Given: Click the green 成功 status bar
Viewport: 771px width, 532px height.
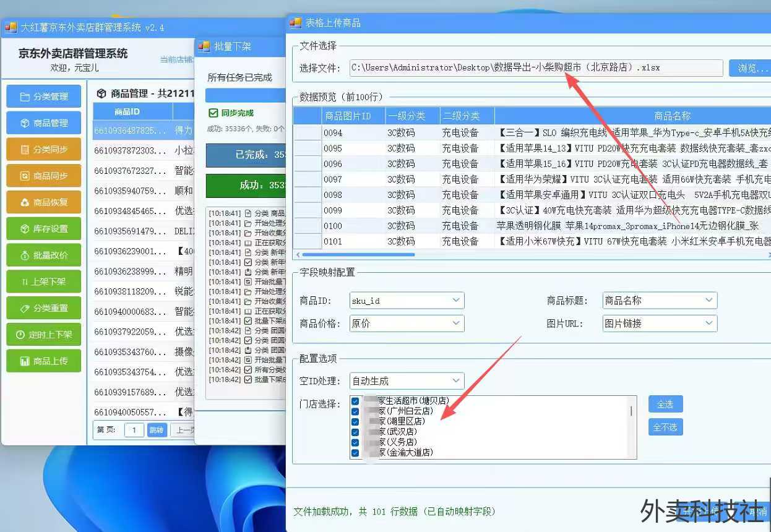Looking at the screenshot, I should (x=245, y=186).
